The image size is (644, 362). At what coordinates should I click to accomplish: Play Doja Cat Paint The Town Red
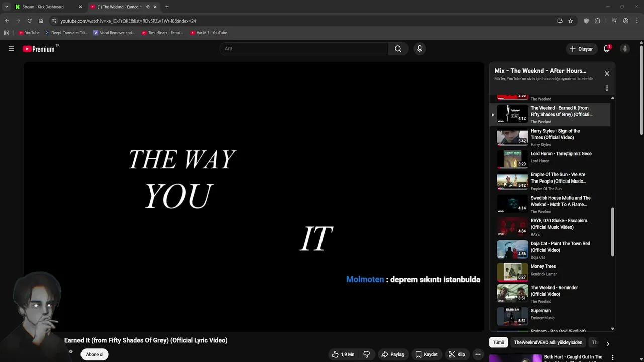[x=551, y=250]
